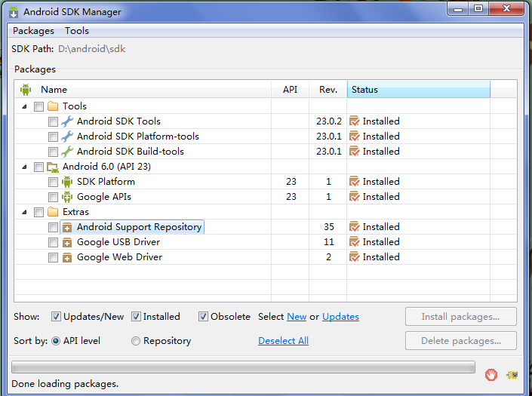Sort by the API column header
The width and height of the screenshot is (532, 396).
tap(290, 90)
